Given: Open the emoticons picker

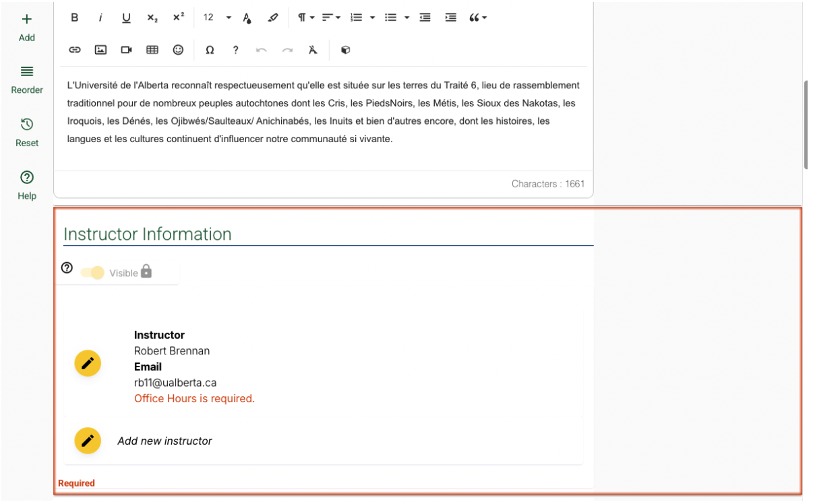Looking at the screenshot, I should pyautogui.click(x=178, y=50).
